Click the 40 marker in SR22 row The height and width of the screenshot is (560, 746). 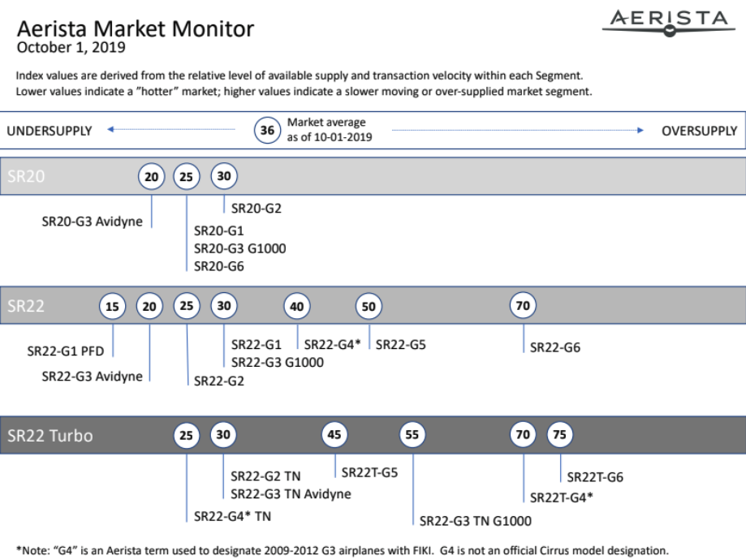(x=297, y=306)
